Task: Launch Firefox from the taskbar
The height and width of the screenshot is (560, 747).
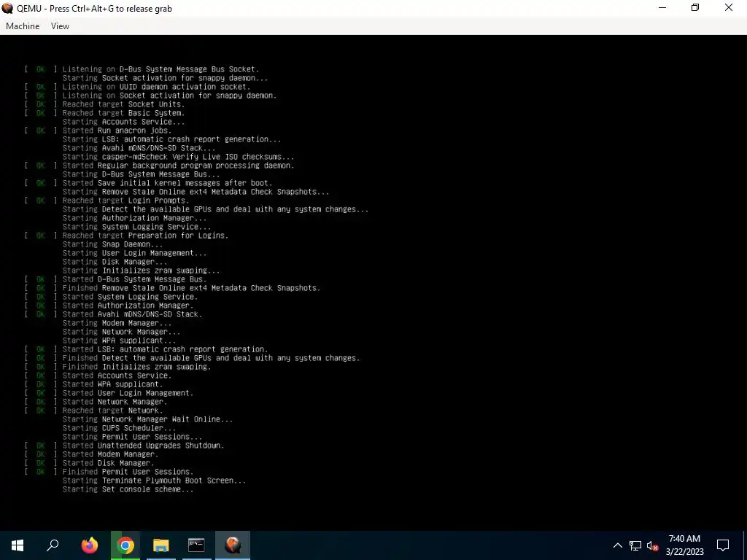Action: (89, 545)
